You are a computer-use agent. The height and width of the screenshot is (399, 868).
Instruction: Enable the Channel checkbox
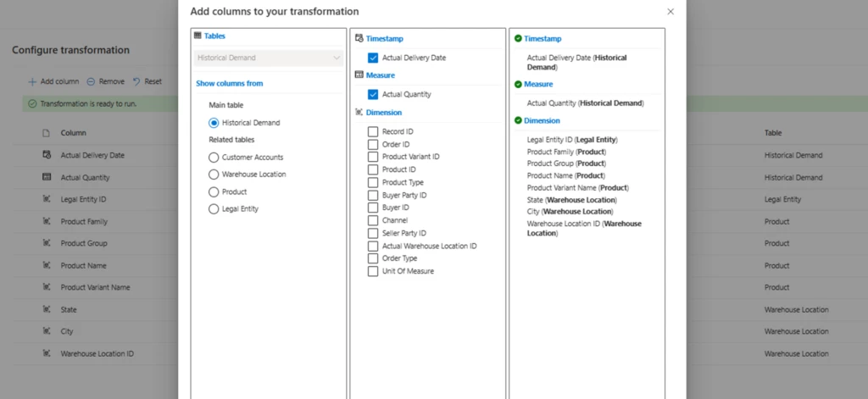tap(373, 220)
